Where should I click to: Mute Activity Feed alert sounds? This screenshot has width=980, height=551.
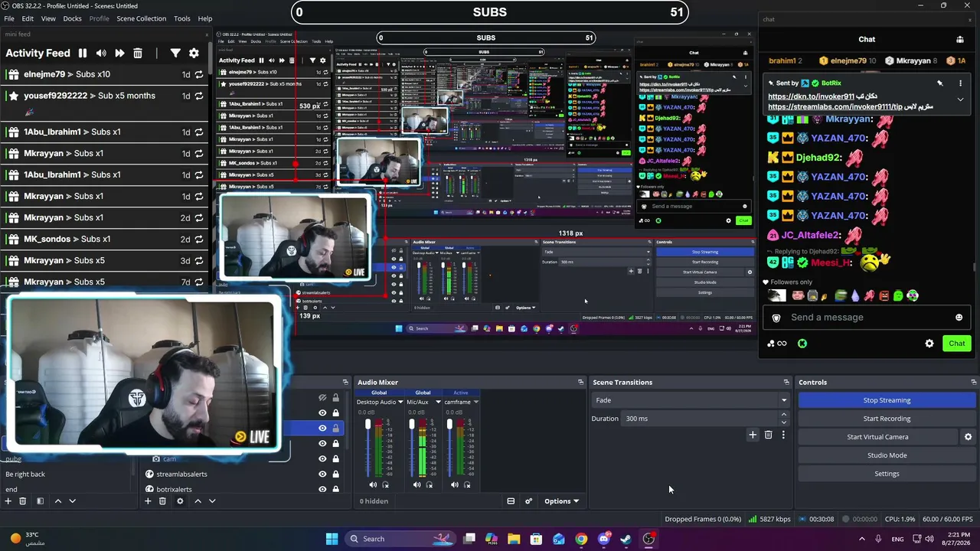coord(101,53)
